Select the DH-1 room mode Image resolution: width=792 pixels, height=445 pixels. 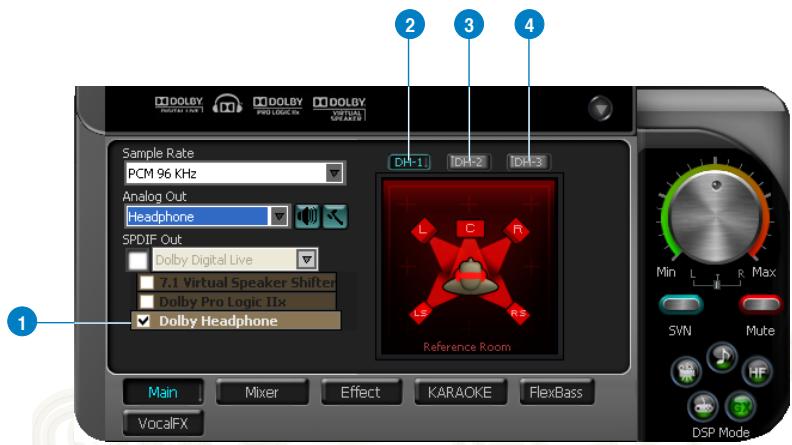[x=409, y=162]
